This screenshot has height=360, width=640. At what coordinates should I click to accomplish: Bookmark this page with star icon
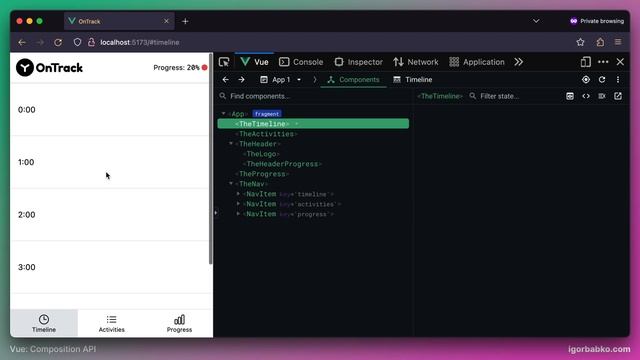[580, 42]
